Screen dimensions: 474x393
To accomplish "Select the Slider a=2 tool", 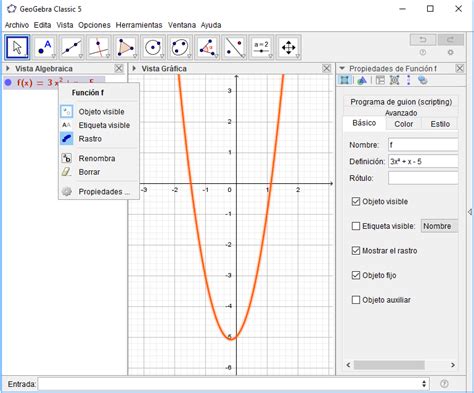I will (x=261, y=47).
